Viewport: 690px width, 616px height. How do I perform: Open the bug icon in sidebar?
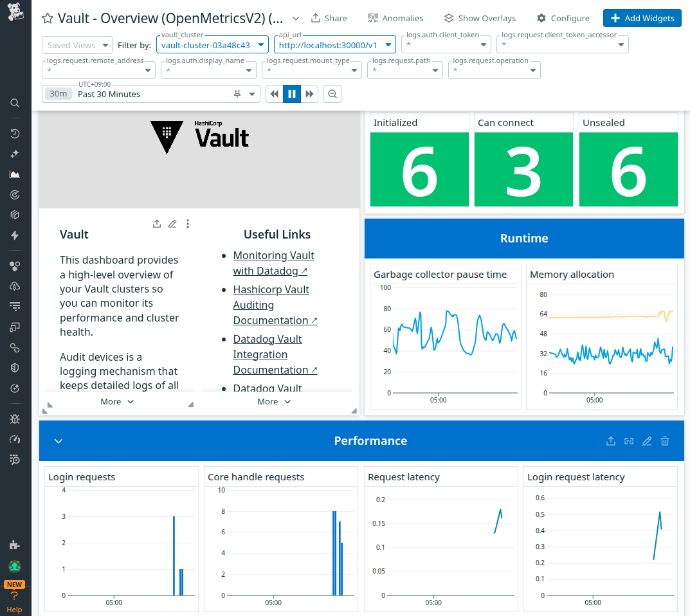pos(15,419)
